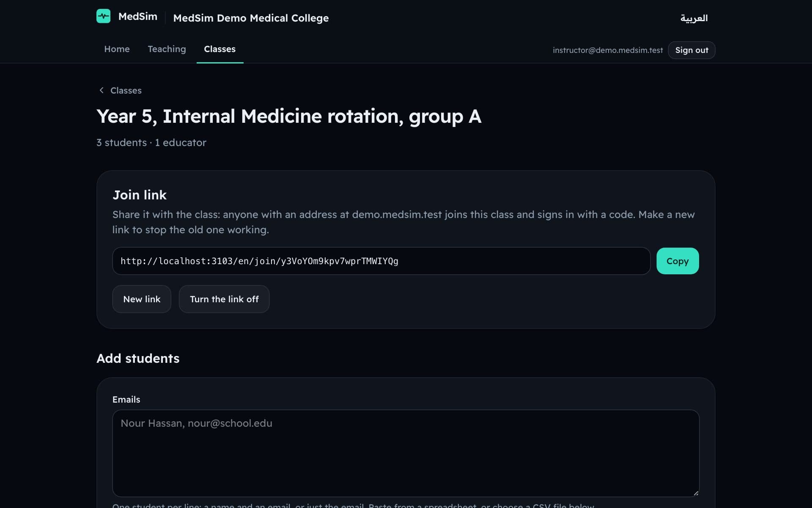Viewport: 812px width, 508px height.
Task: Click instructor@demo.medsim.test email text
Action: [608, 50]
